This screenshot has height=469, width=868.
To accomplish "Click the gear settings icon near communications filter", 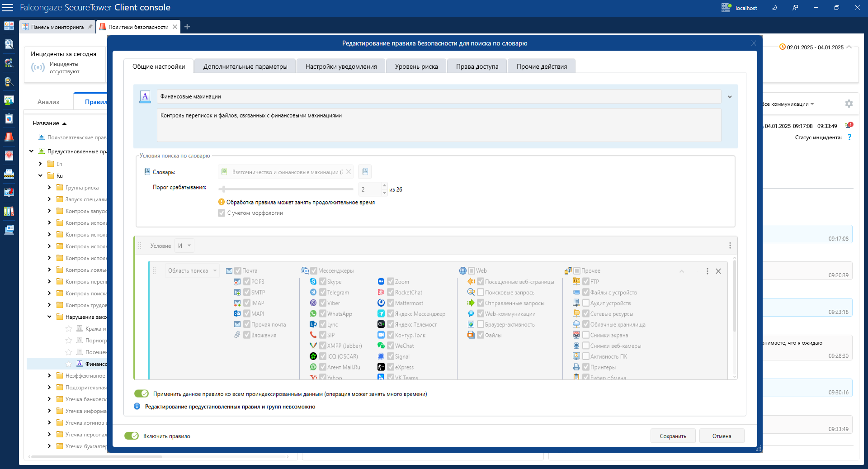I will [x=849, y=104].
